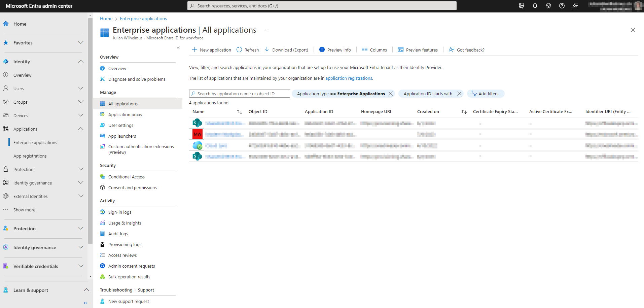The width and height of the screenshot is (644, 308).
Task: Open the Audit logs icon
Action: coord(103,234)
